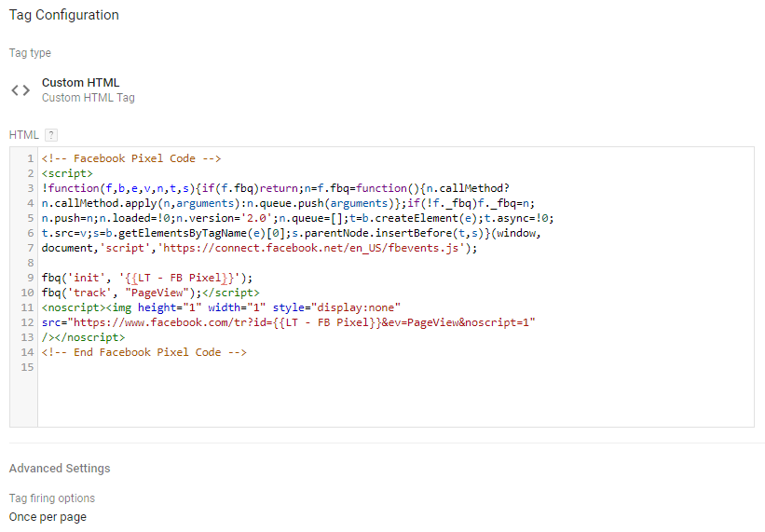Viewport: 765px width, 532px height.
Task: Expand the Advanced Settings section
Action: click(x=60, y=468)
